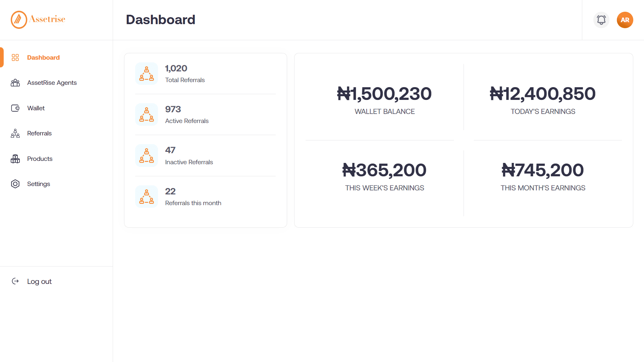Navigate to AssetRise Agents page

[52, 83]
